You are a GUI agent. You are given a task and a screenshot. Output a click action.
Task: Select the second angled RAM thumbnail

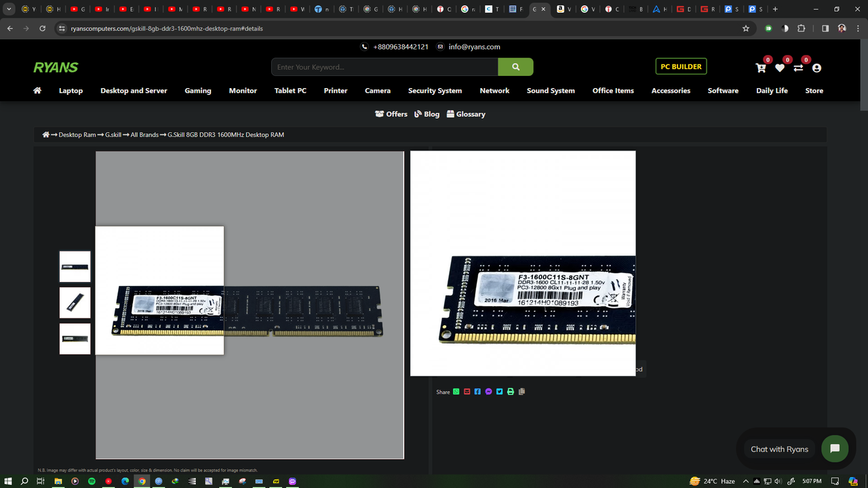point(75,302)
